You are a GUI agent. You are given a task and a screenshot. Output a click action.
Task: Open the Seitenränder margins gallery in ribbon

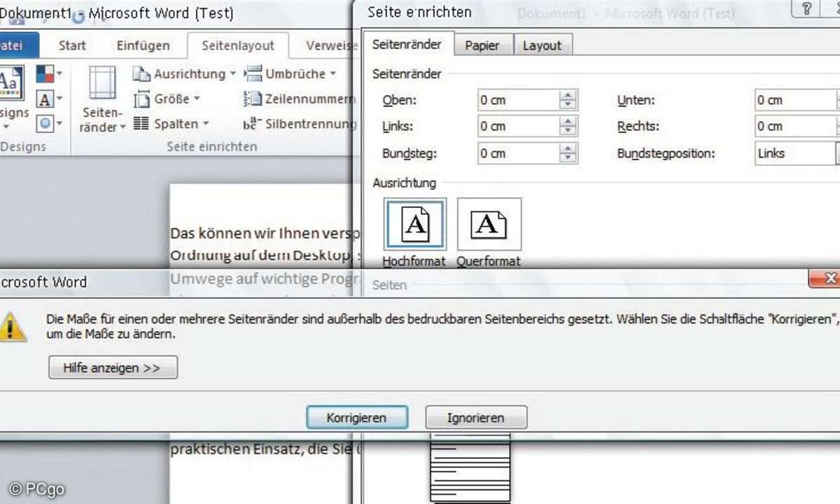[x=104, y=99]
